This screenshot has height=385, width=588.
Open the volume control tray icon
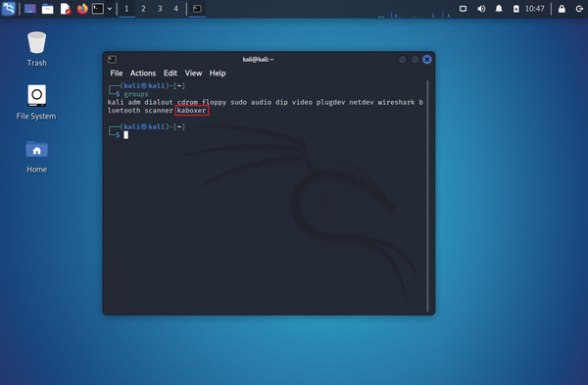[x=481, y=9]
